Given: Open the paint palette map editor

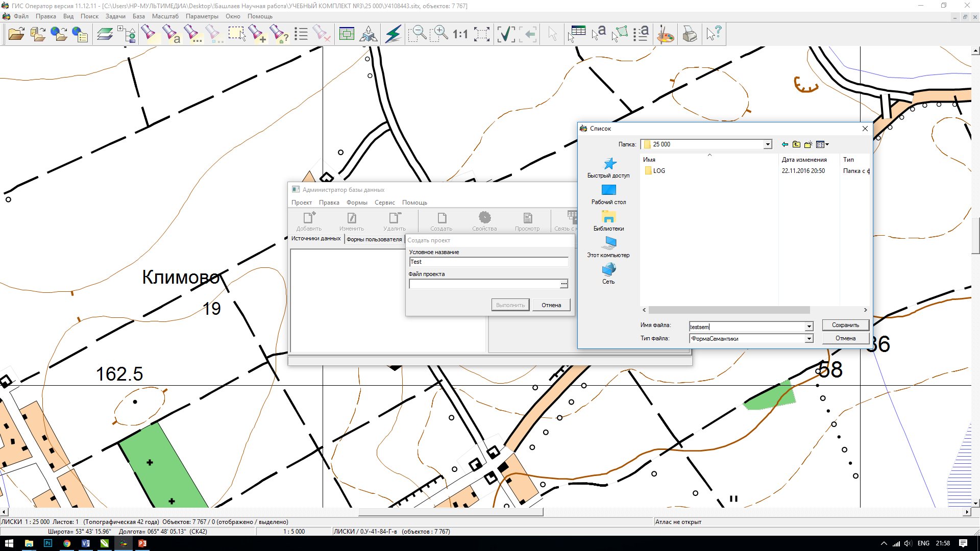Looking at the screenshot, I should click(x=665, y=34).
